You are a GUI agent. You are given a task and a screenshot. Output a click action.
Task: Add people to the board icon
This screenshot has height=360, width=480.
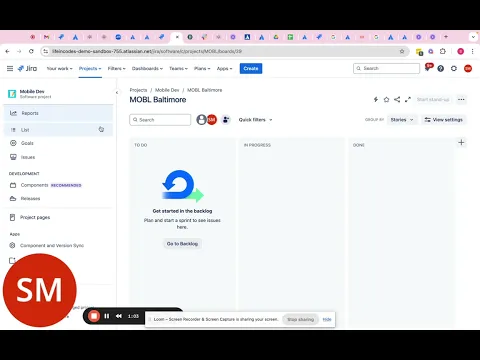(x=226, y=120)
